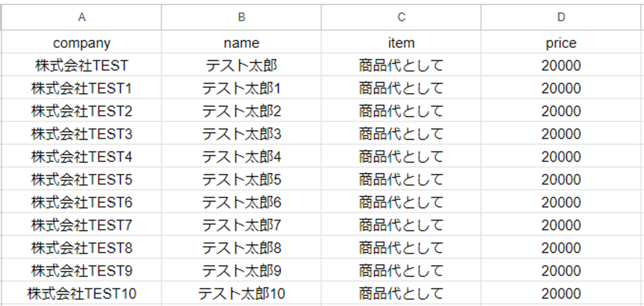Select the テスト太郎10 cell
Screen dimensions: 644x306
click(241, 293)
